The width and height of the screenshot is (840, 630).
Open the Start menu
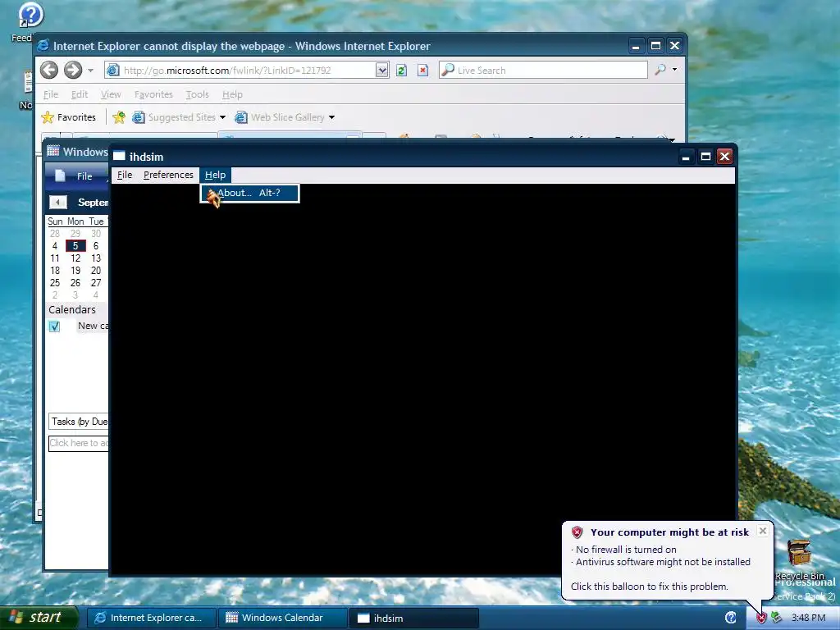(39, 618)
